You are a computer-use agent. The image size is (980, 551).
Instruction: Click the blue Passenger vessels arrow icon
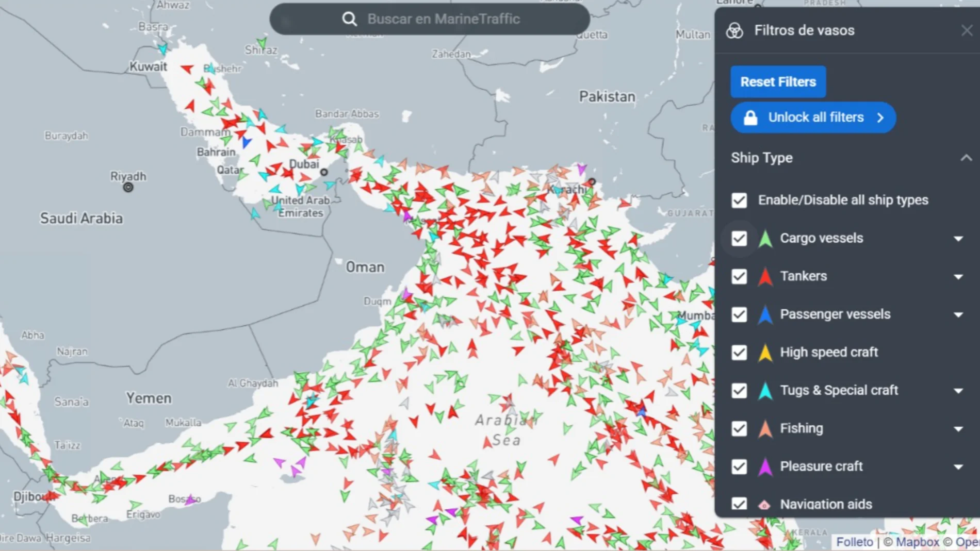tap(765, 314)
